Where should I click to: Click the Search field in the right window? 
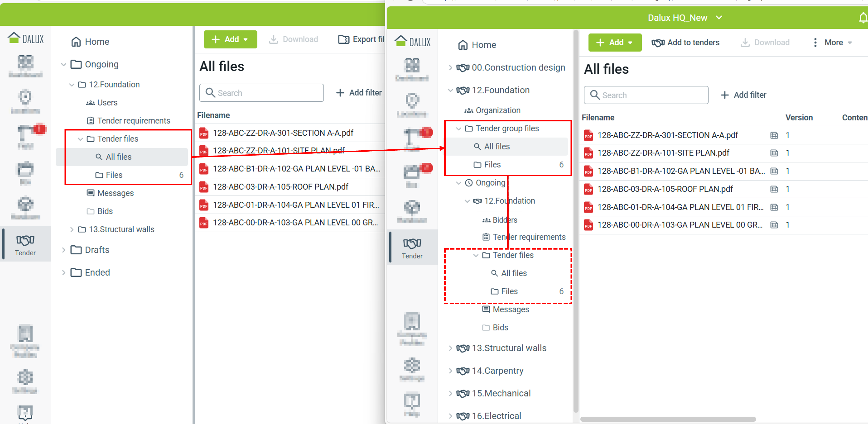point(646,95)
